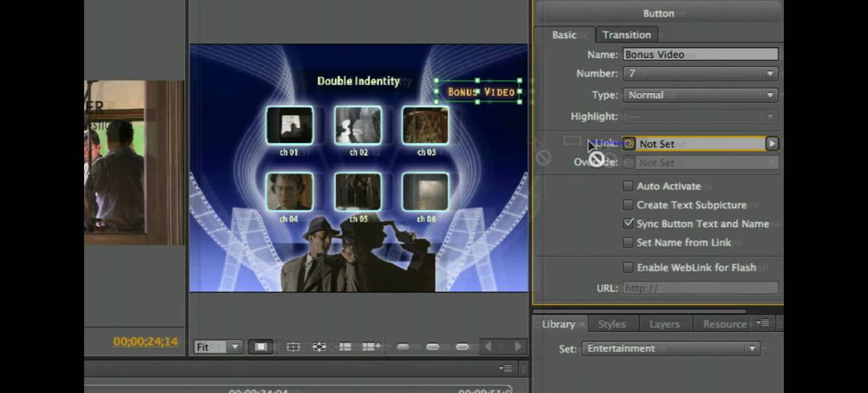Enable WebLink for Flash checkbox
This screenshot has height=393, width=868.
[x=628, y=268]
